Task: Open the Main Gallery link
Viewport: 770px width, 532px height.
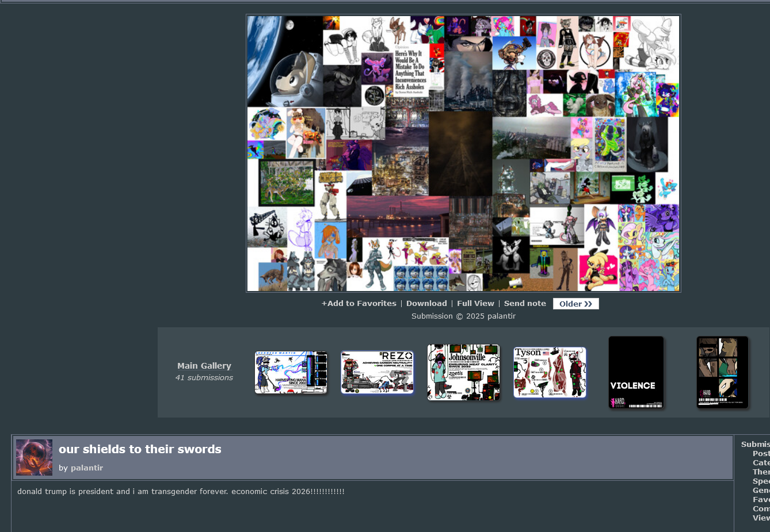Action: tap(204, 366)
